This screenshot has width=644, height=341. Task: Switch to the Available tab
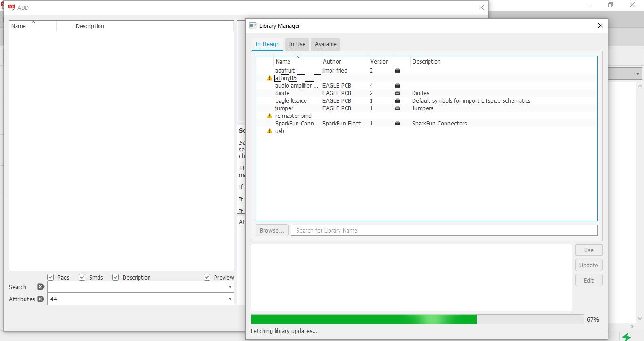click(326, 44)
